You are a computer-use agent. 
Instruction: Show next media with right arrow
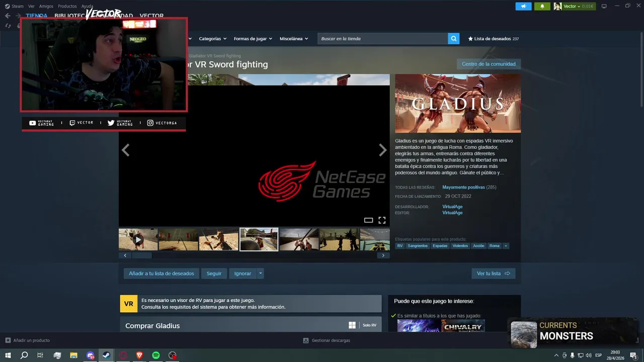[383, 150]
